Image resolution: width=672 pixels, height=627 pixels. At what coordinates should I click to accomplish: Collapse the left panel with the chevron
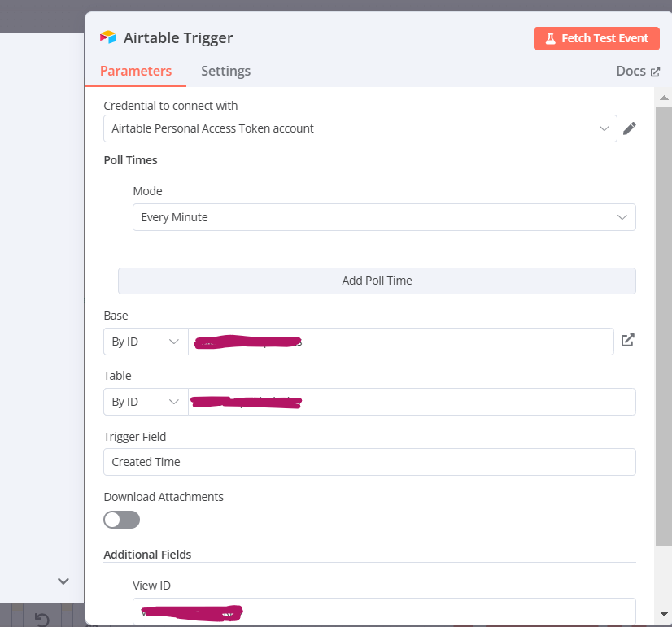[63, 581]
